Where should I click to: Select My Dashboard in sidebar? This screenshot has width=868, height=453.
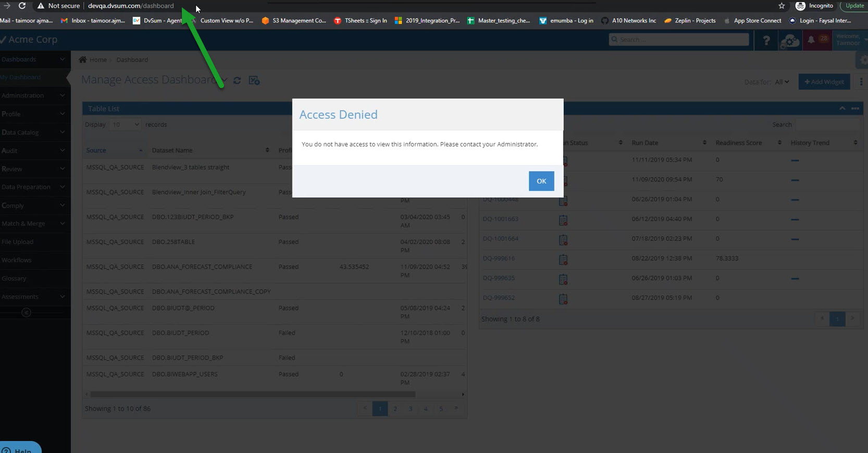point(34,77)
